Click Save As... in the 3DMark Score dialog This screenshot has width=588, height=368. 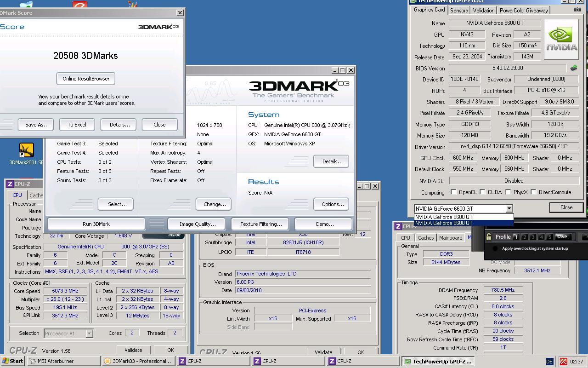[x=36, y=125]
